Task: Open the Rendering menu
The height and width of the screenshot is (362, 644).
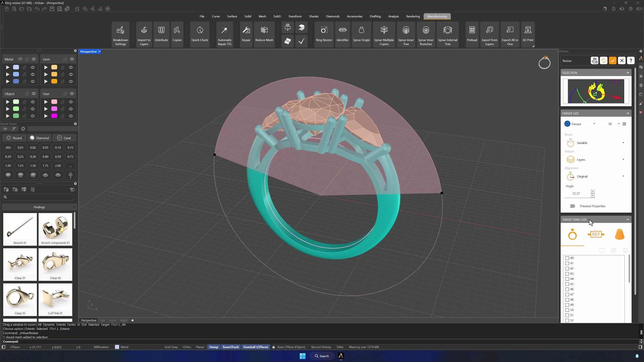Action: 413,16
